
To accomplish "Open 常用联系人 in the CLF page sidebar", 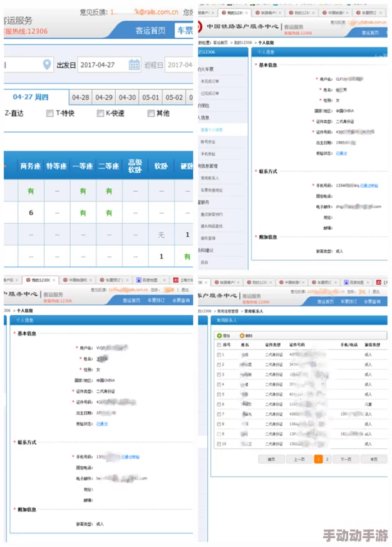I will coord(210,178).
